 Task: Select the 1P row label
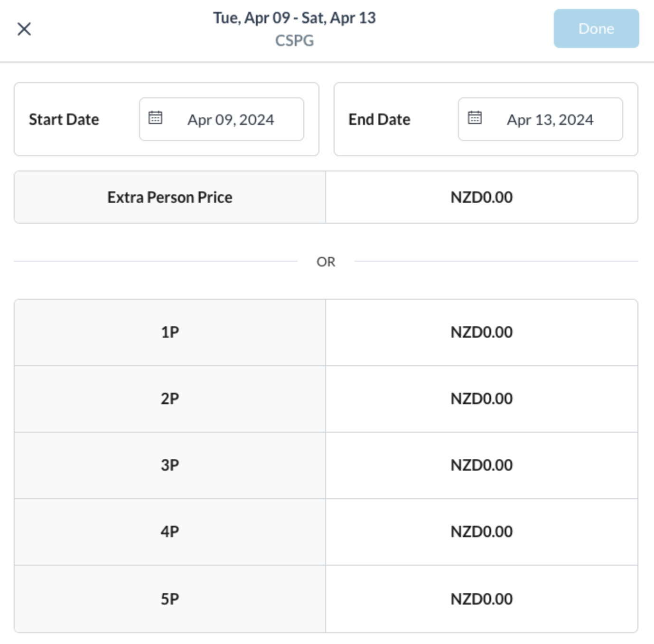(170, 332)
